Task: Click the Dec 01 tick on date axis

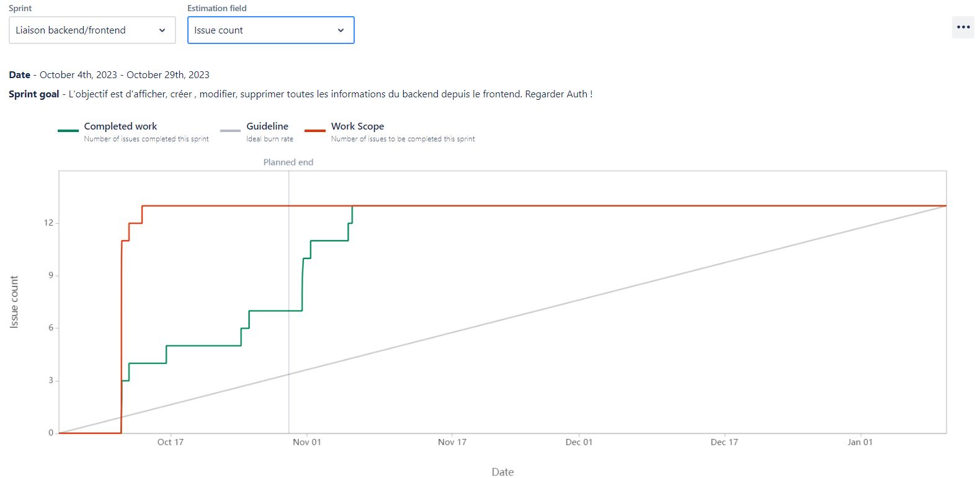Action: click(579, 442)
